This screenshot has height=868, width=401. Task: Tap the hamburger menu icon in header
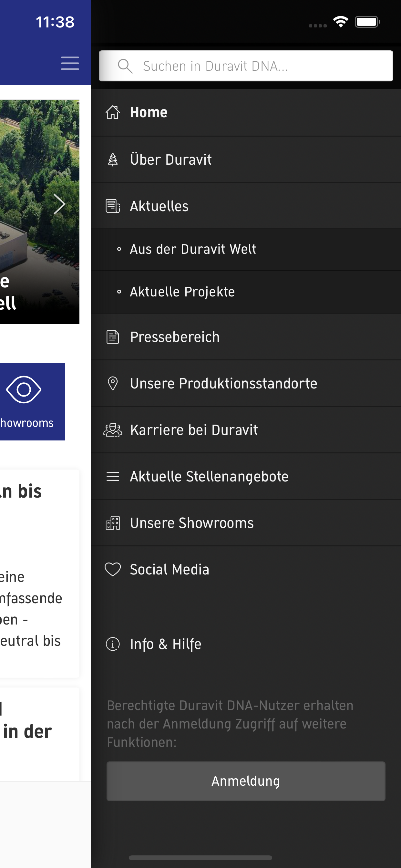70,63
